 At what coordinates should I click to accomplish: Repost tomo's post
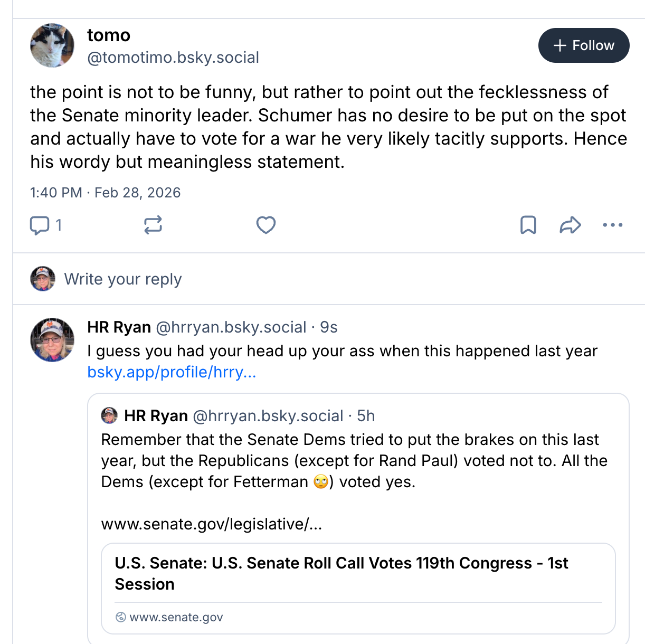[x=153, y=225]
